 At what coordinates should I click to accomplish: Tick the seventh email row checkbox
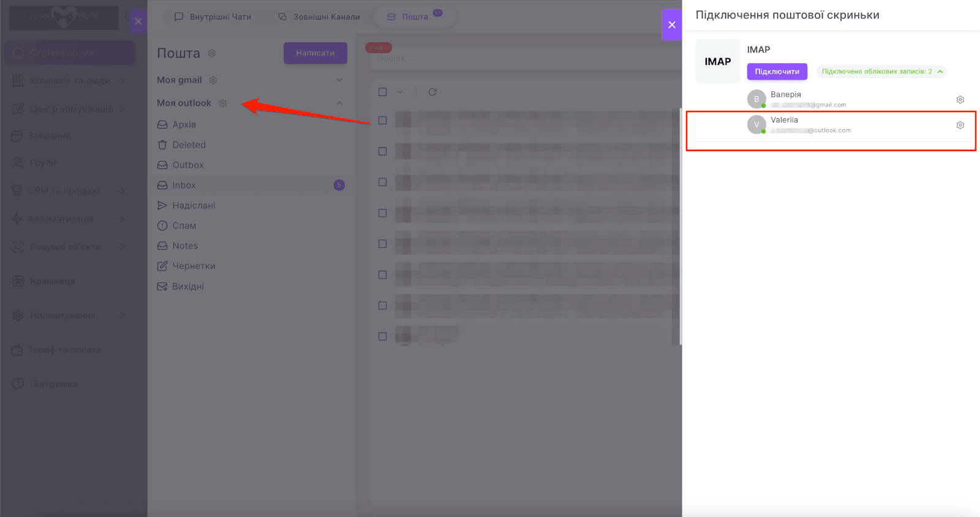click(383, 306)
